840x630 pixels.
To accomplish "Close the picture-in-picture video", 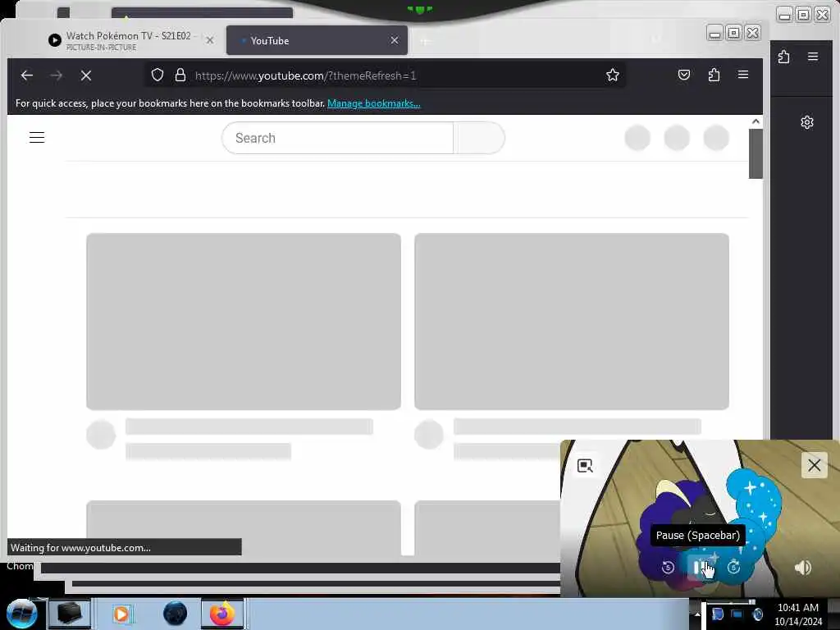I will pyautogui.click(x=815, y=465).
